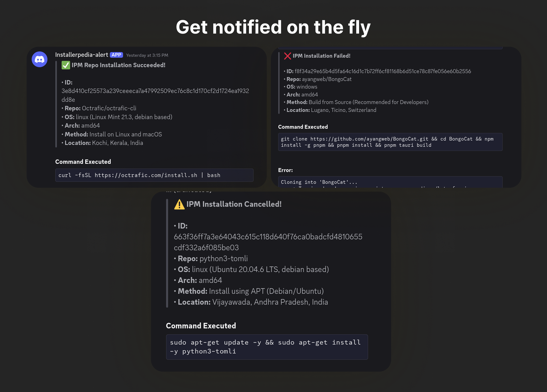Click the IPM Installation Failed heading
The height and width of the screenshot is (392, 547).
(x=321, y=56)
